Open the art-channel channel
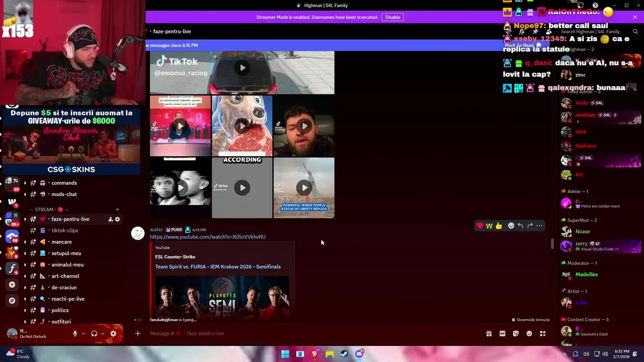 click(65, 276)
